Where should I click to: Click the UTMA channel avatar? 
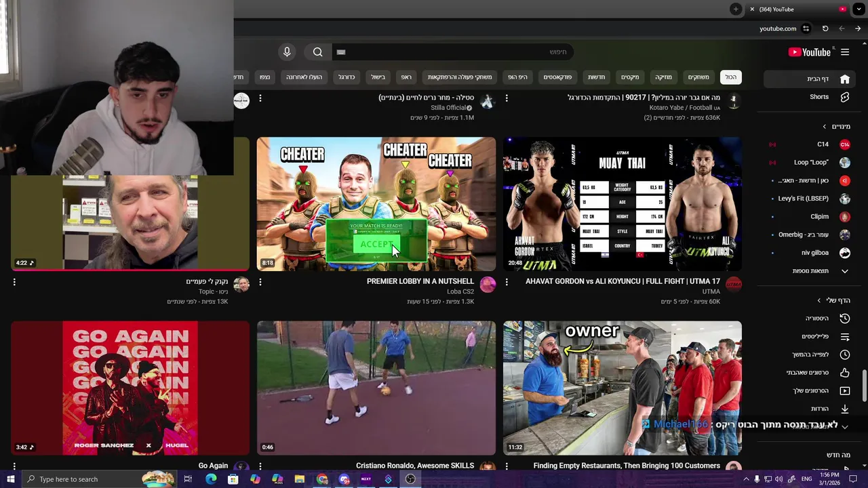(x=733, y=285)
